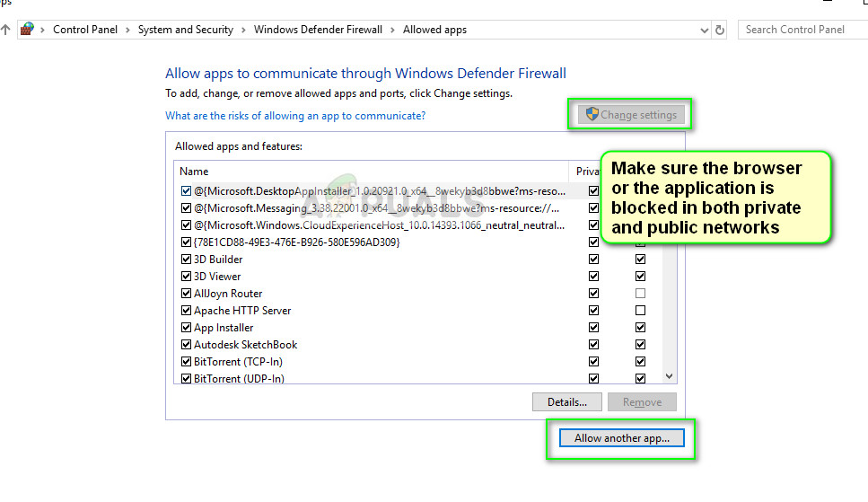This screenshot has height=502, width=868.
Task: Select the "Apache HTTP Server" list entry
Action: click(242, 311)
